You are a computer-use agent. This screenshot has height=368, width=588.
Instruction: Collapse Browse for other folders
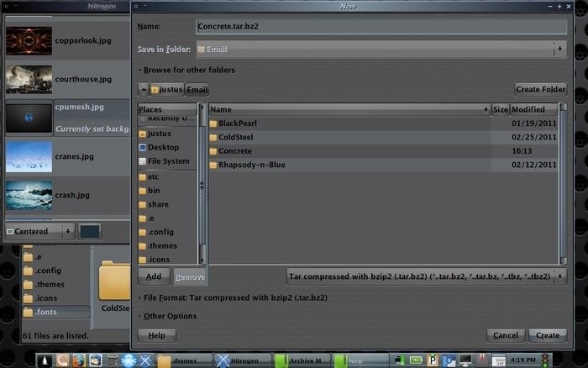pyautogui.click(x=186, y=70)
